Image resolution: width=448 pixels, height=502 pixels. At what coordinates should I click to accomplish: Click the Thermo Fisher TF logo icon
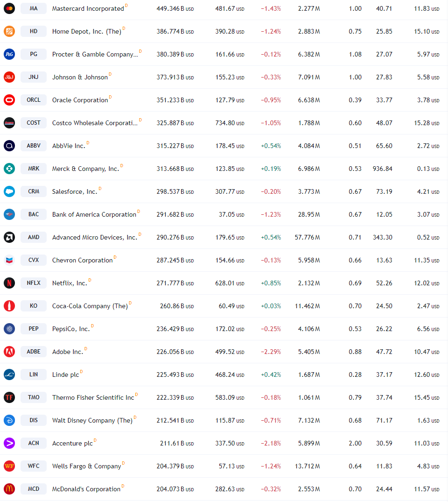tap(9, 397)
